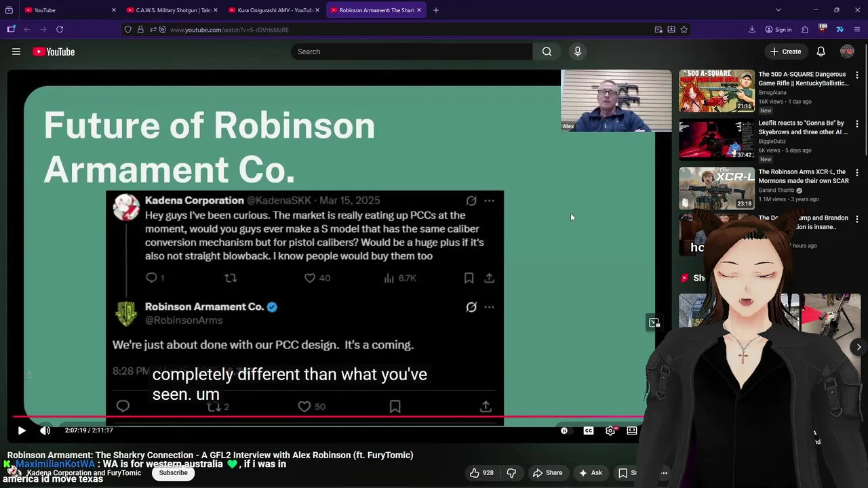Dislike the video
The image size is (868, 488).
coord(512,473)
